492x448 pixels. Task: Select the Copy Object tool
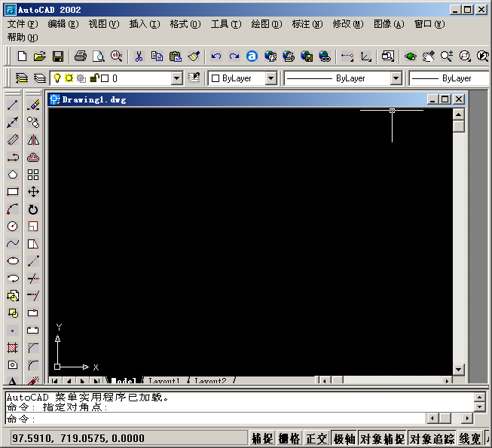pos(33,122)
